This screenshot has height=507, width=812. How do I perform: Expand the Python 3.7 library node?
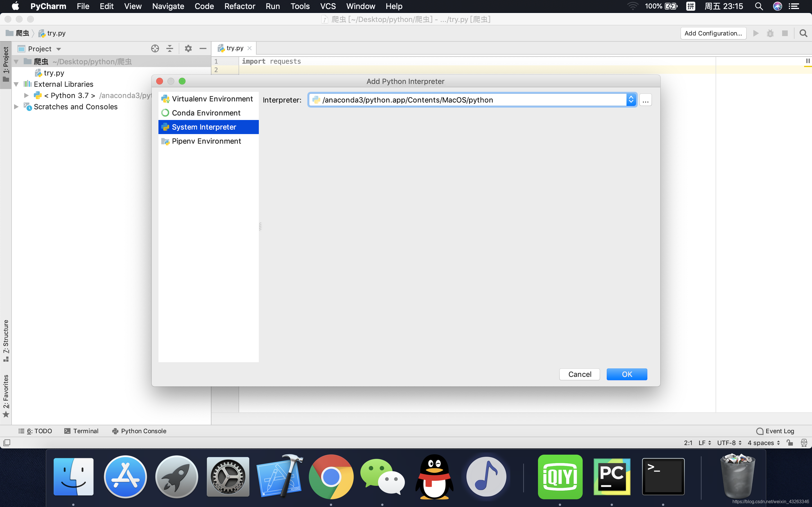point(26,95)
